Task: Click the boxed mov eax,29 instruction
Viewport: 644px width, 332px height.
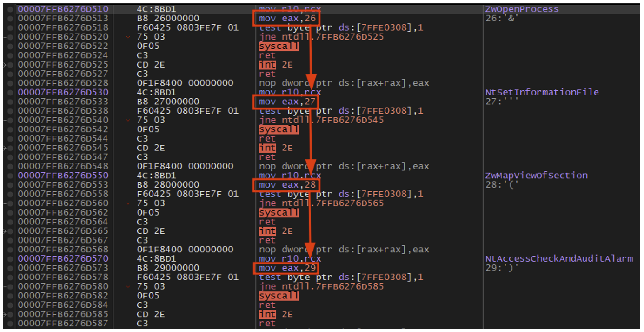Action: click(x=285, y=268)
